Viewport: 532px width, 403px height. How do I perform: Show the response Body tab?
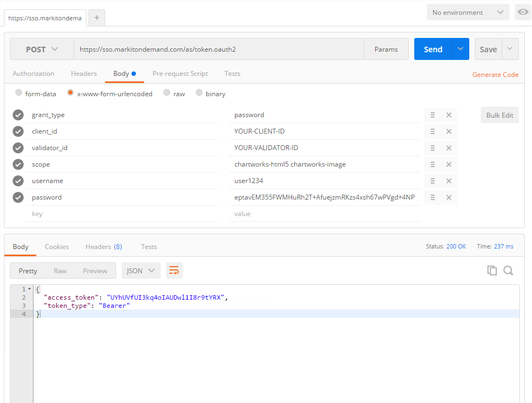click(x=20, y=247)
